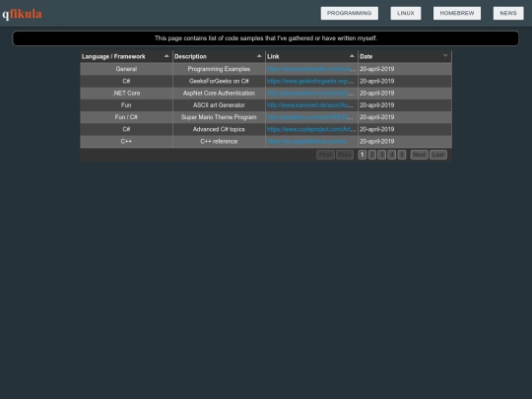This screenshot has width=532, height=399.
Task: Select date cell in General row
Action: point(405,69)
